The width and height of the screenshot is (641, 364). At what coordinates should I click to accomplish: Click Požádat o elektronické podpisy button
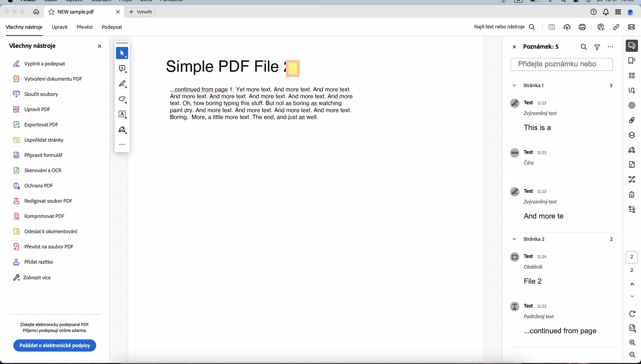55,345
